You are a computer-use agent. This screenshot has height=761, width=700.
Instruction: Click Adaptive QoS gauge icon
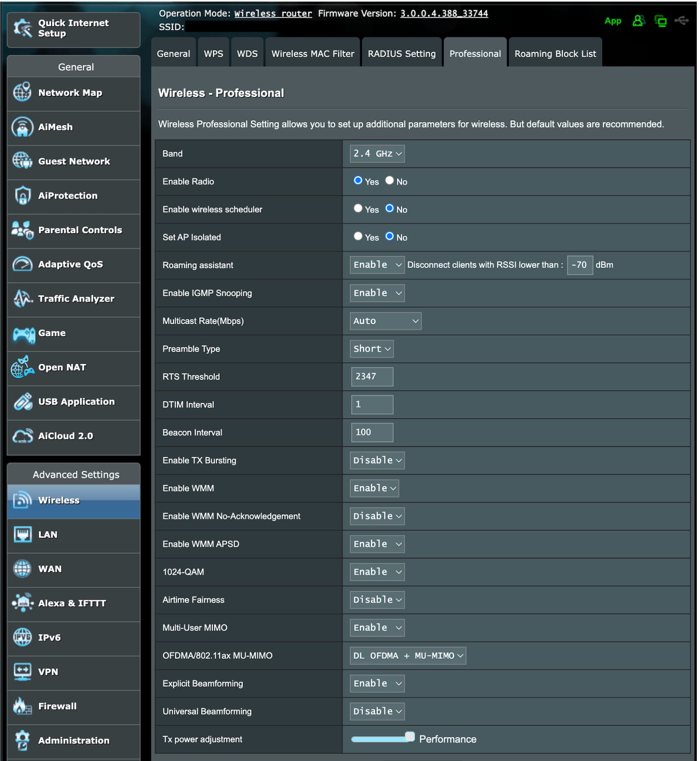coord(22,264)
